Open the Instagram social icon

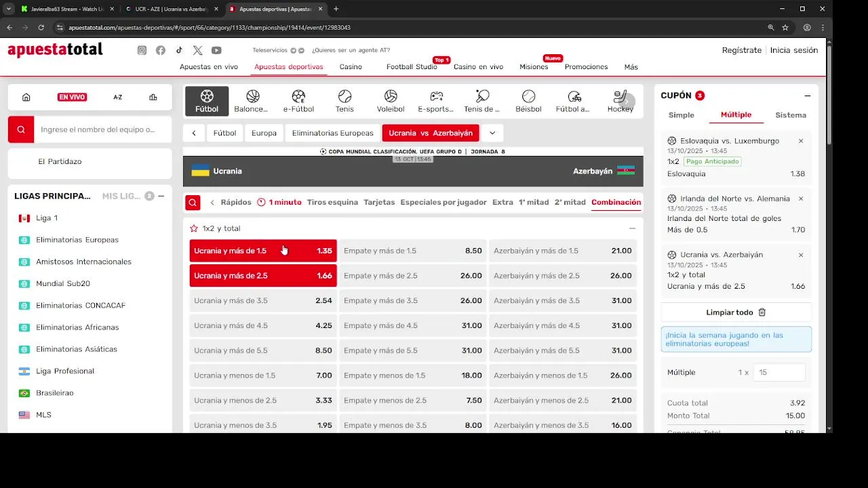142,50
